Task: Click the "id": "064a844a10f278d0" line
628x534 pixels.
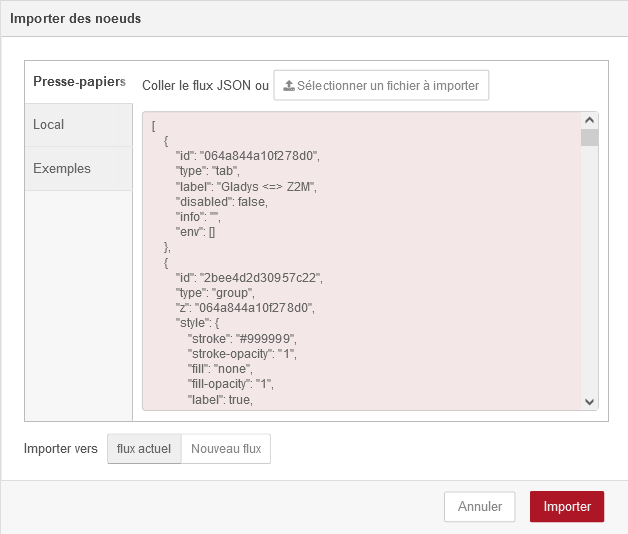Action: click(248, 156)
